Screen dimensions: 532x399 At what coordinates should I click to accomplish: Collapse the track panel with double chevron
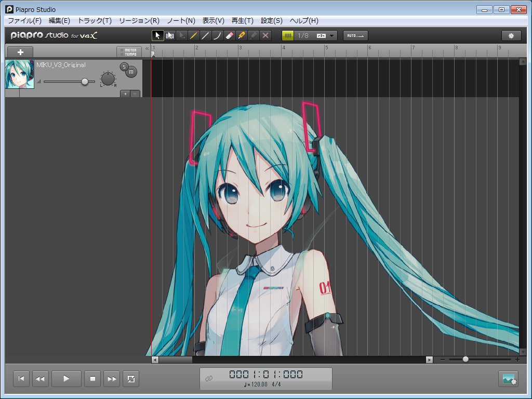(x=147, y=48)
